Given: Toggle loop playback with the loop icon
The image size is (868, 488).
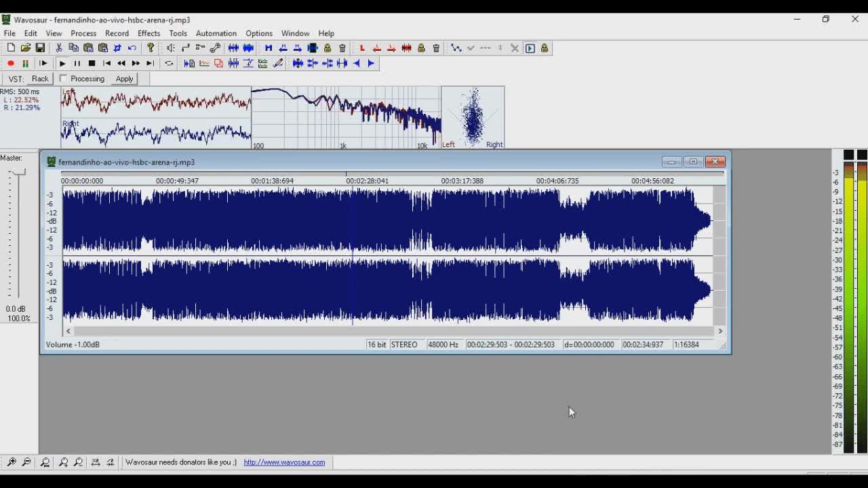Looking at the screenshot, I should pyautogui.click(x=169, y=64).
